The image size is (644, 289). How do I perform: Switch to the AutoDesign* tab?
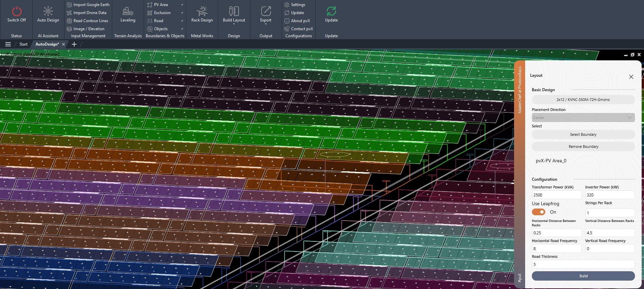pos(47,44)
